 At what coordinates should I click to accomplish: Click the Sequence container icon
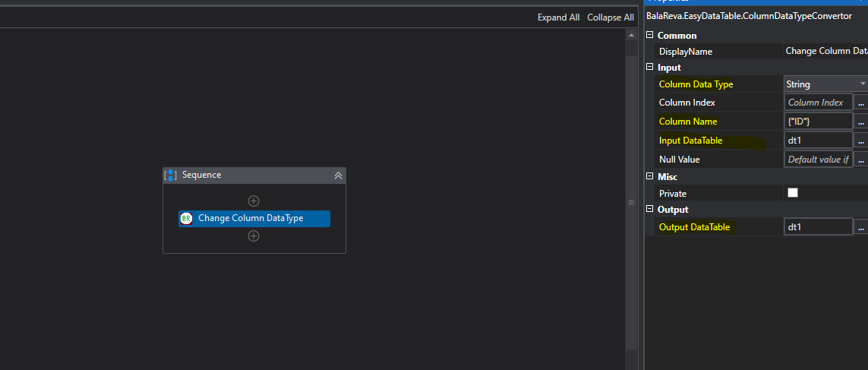point(171,176)
